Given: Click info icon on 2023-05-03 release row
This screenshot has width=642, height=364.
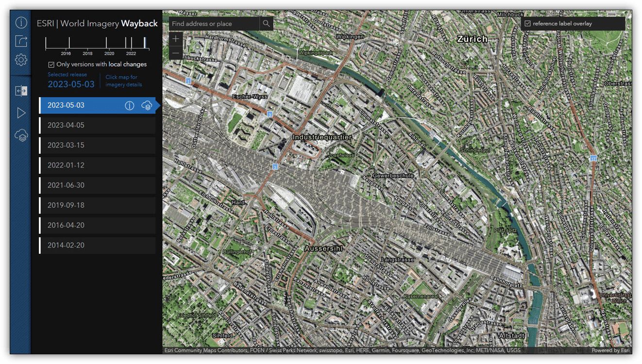Looking at the screenshot, I should coord(129,105).
